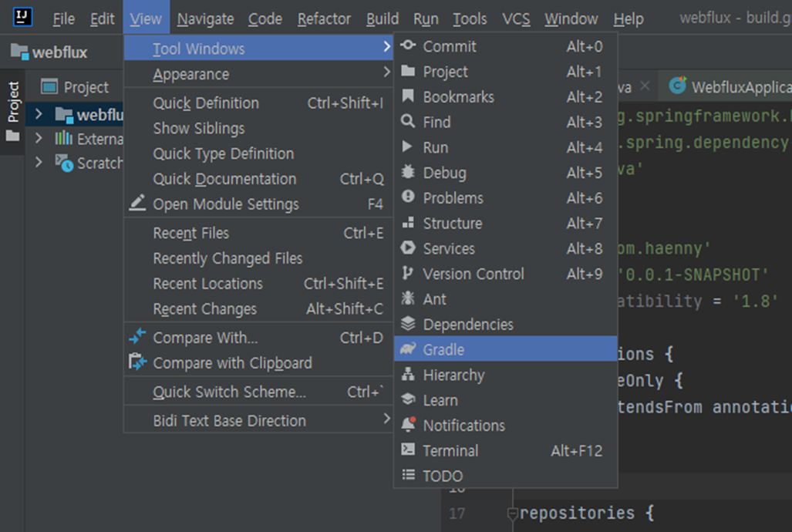
Task: Click the Scratches clock folder icon
Action: (x=64, y=163)
